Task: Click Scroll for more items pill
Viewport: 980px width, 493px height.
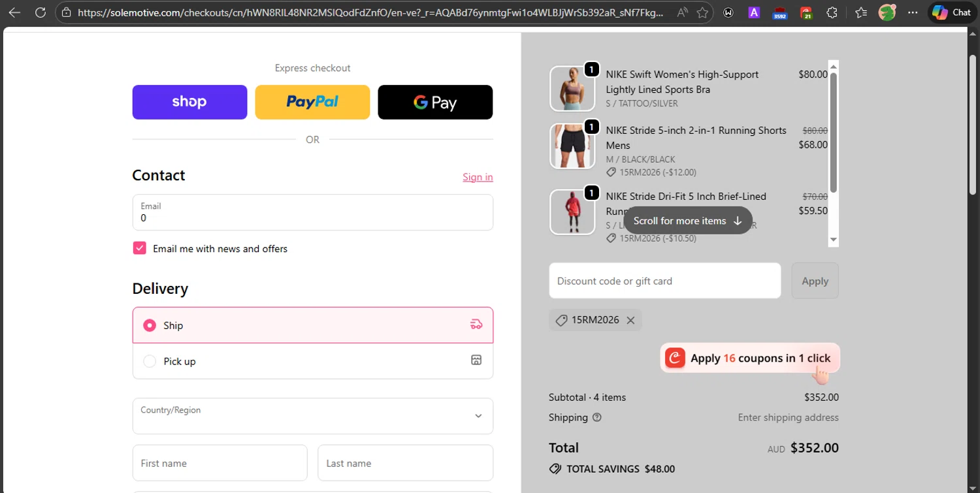Action: coord(688,221)
